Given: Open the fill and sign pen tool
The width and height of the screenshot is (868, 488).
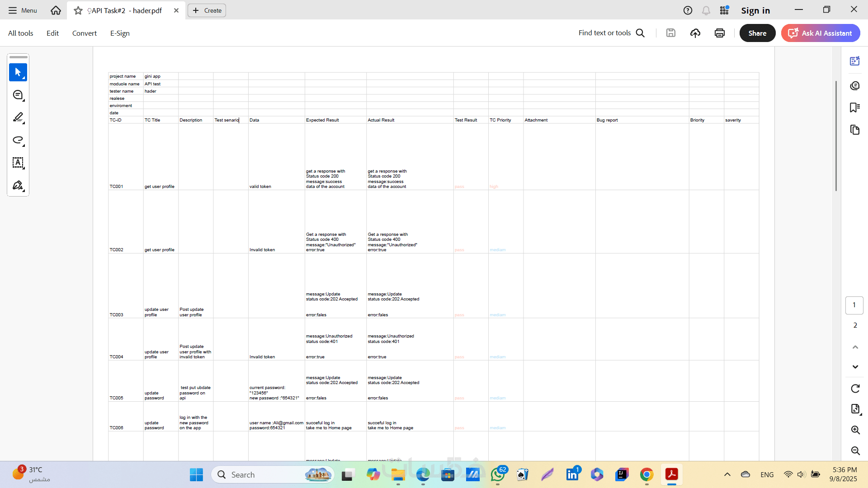Looking at the screenshot, I should pyautogui.click(x=18, y=185).
